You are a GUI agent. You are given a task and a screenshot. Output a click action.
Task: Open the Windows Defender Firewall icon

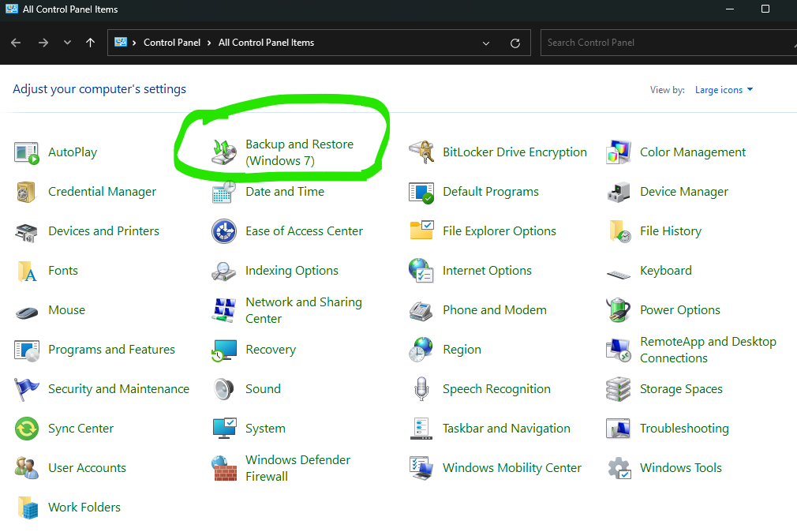click(x=224, y=468)
